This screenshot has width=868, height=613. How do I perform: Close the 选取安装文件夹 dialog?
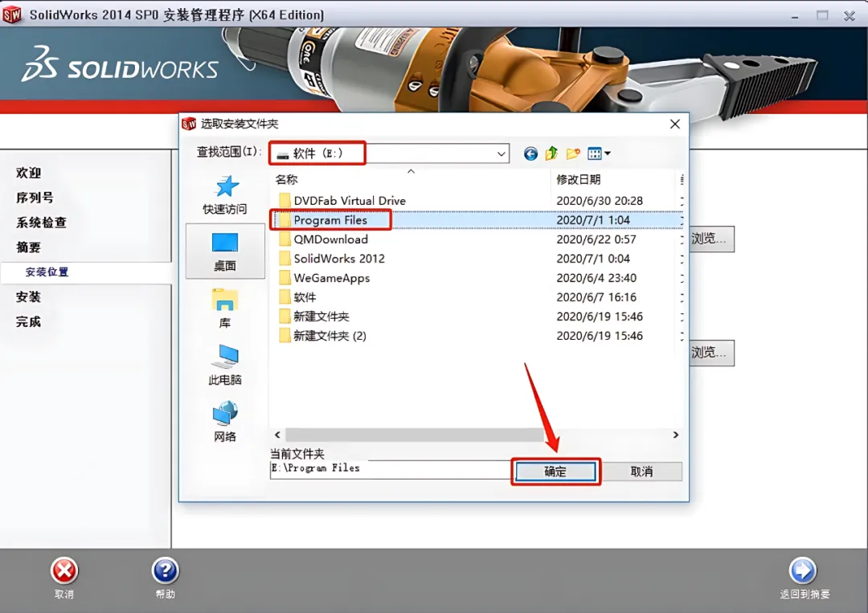675,124
